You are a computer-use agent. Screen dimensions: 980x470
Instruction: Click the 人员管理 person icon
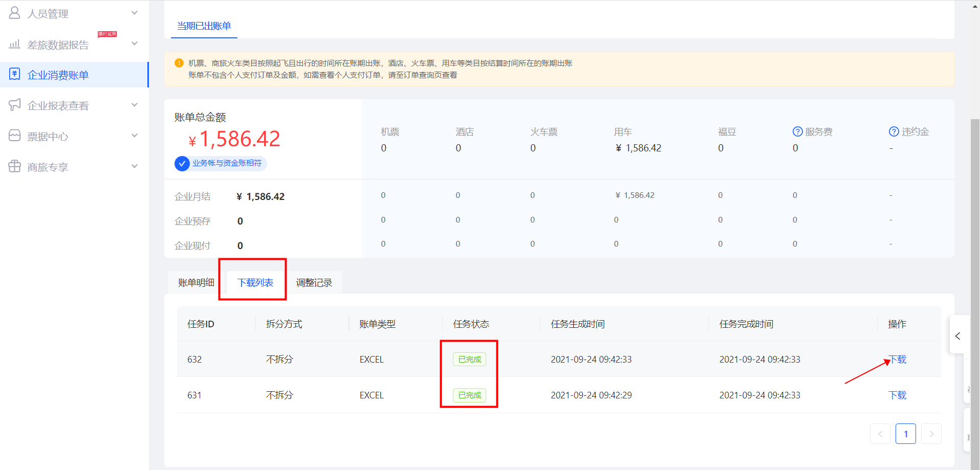click(15, 13)
